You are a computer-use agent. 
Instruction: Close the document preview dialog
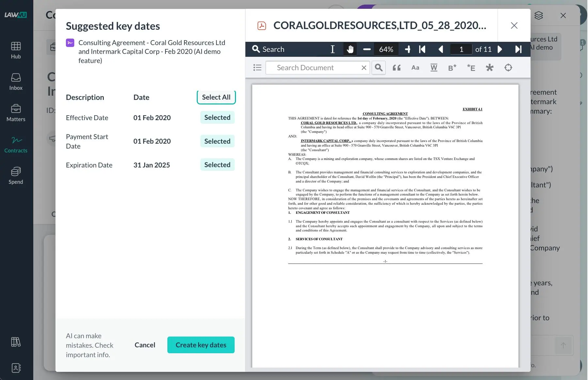click(x=514, y=25)
